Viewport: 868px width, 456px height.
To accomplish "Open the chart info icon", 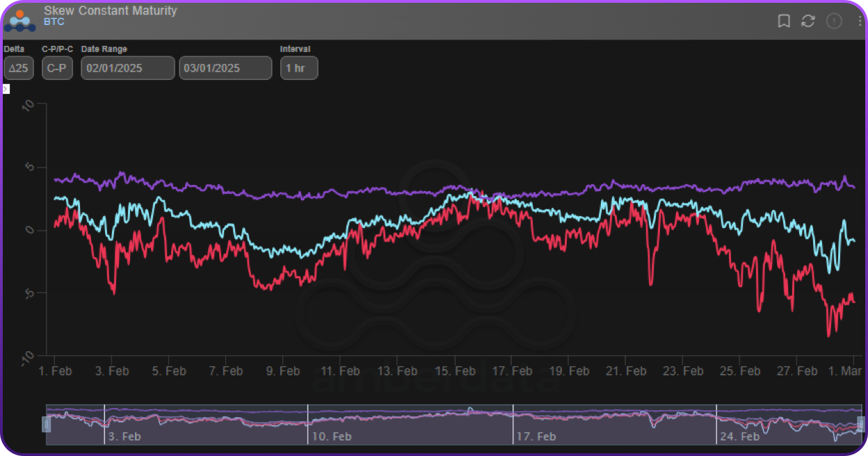I will [833, 21].
